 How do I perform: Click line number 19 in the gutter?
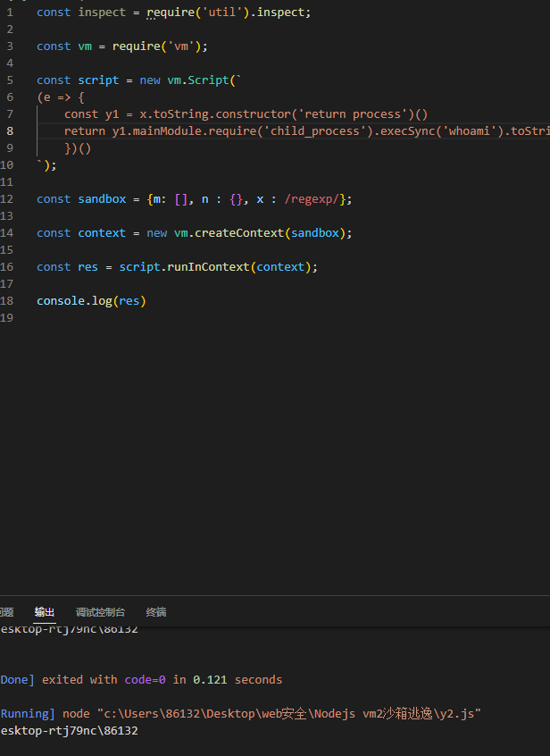[x=7, y=318]
